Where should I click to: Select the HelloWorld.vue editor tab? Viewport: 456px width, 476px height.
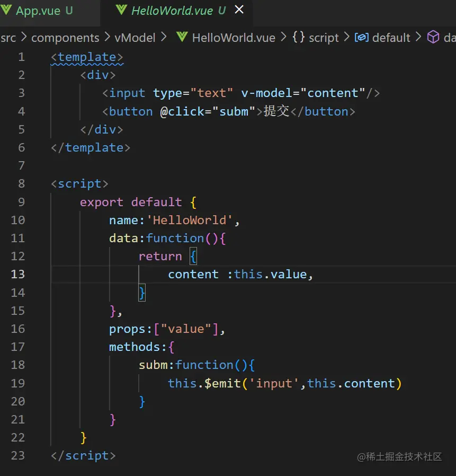click(x=177, y=11)
